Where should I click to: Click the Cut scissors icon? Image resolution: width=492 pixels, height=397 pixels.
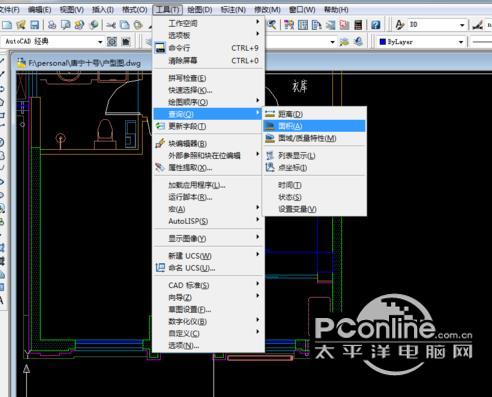coord(111,25)
